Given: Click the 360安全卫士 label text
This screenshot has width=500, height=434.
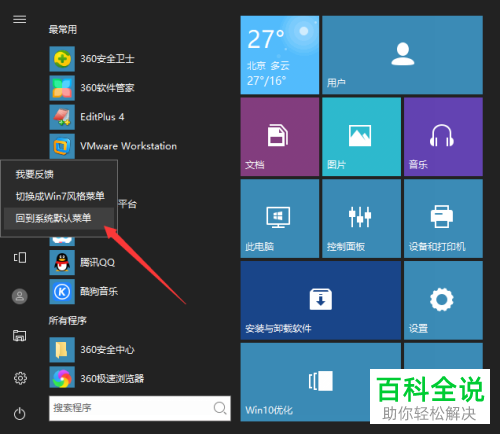Looking at the screenshot, I should [x=107, y=59].
